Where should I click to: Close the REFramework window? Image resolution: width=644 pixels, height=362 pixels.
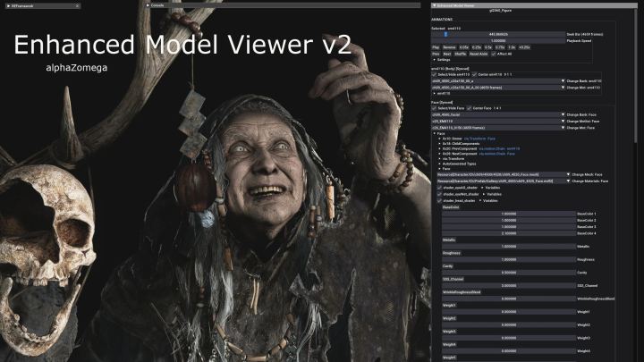[77, 6]
